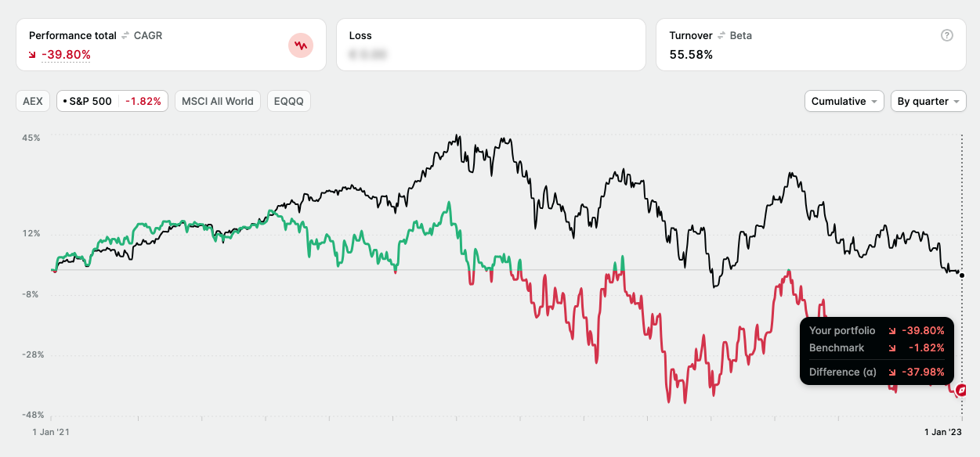Switch benchmark to EQQQ
The width and height of the screenshot is (980, 457).
point(289,101)
